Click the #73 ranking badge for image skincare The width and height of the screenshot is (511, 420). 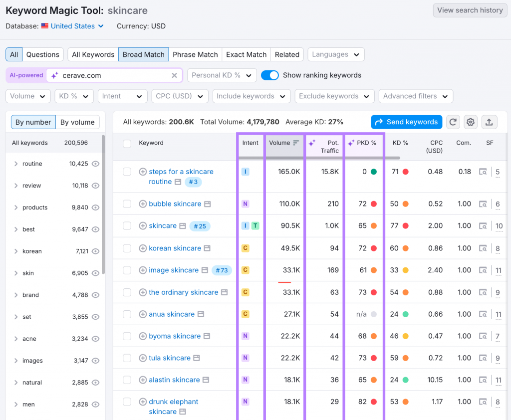coord(222,270)
